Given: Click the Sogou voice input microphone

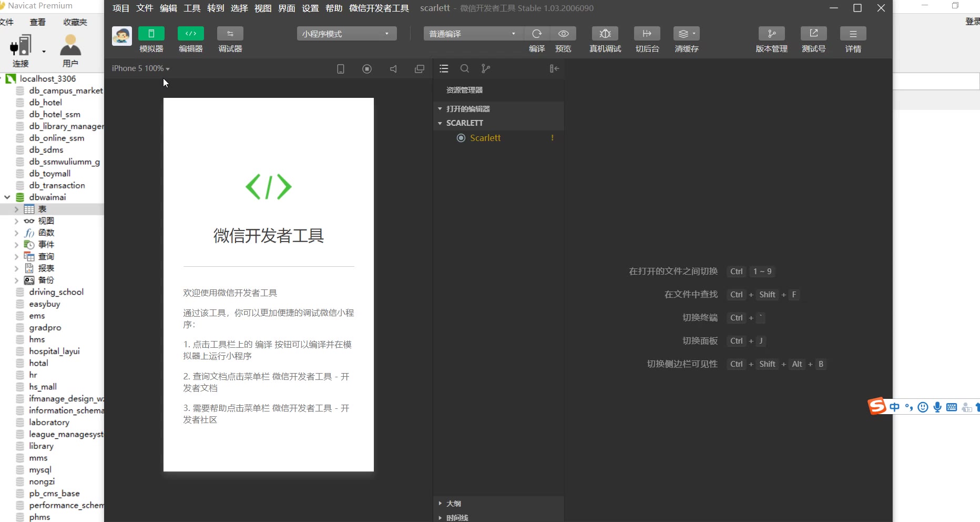Looking at the screenshot, I should tap(937, 407).
